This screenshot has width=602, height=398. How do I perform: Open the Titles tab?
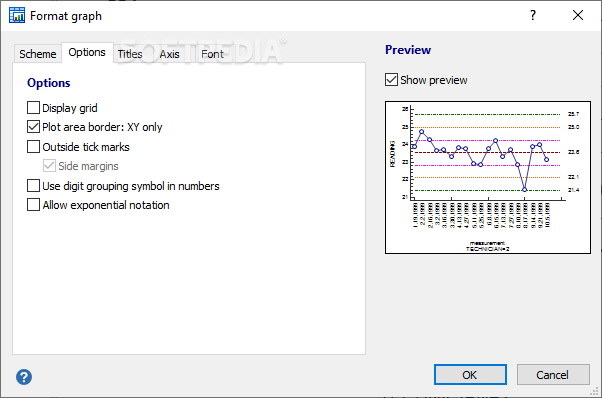130,54
